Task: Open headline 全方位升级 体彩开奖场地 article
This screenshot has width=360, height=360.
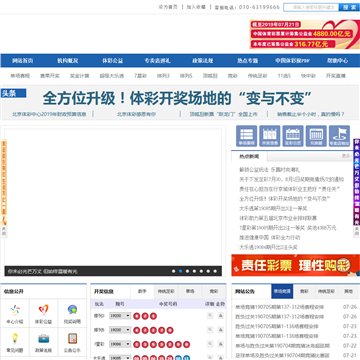Action: 177,98
